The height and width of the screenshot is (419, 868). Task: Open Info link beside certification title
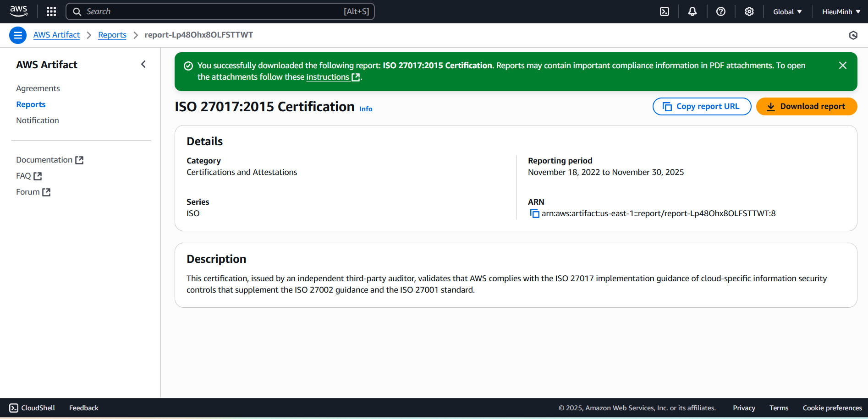pos(366,109)
